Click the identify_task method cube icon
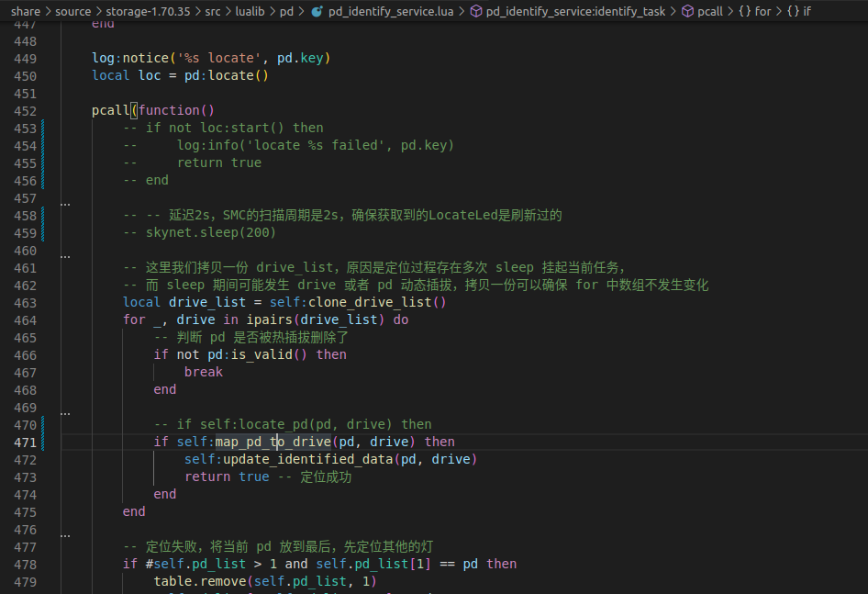This screenshot has height=594, width=868. point(476,12)
